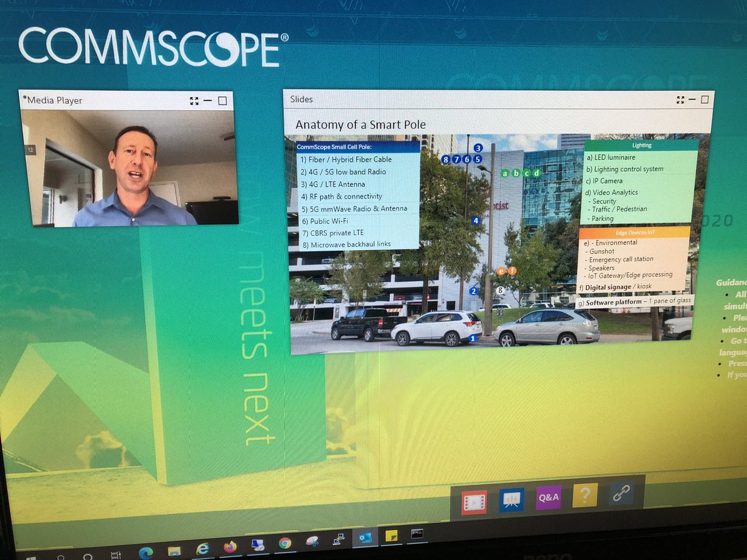Click 'CBRS private LTE' list entry
The width and height of the screenshot is (747, 560).
point(337,233)
